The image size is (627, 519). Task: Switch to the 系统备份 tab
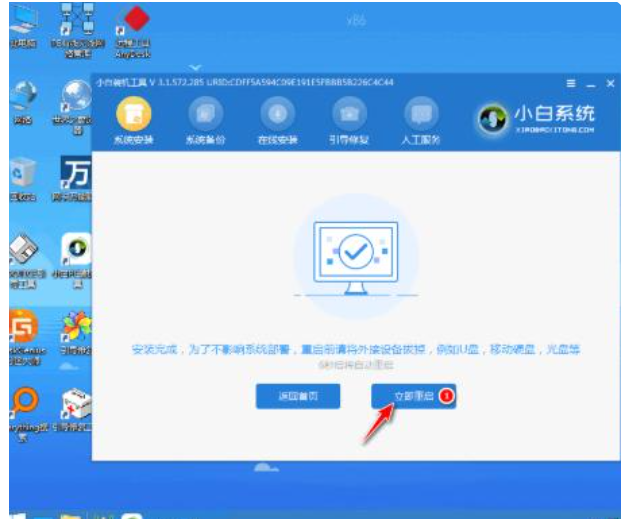[x=206, y=120]
